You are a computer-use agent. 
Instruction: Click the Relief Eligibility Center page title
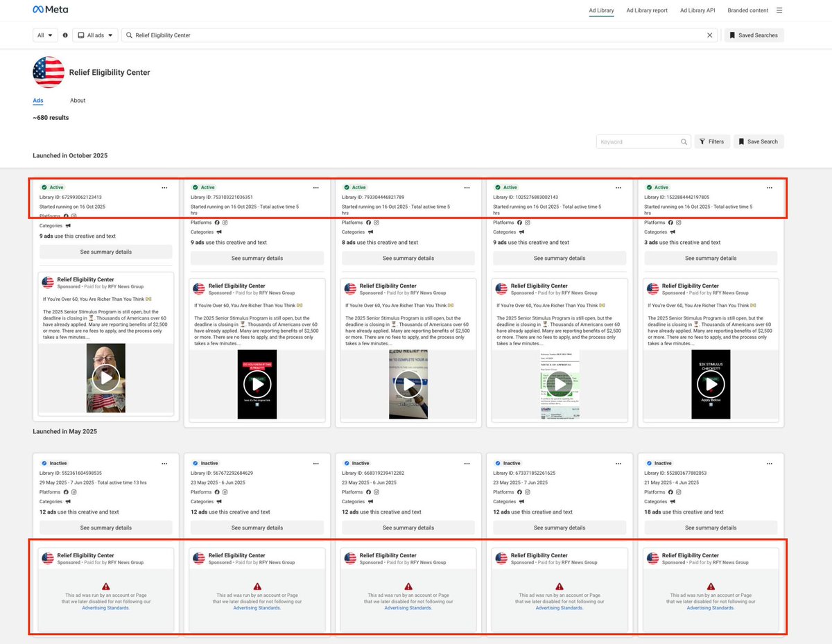tap(110, 72)
